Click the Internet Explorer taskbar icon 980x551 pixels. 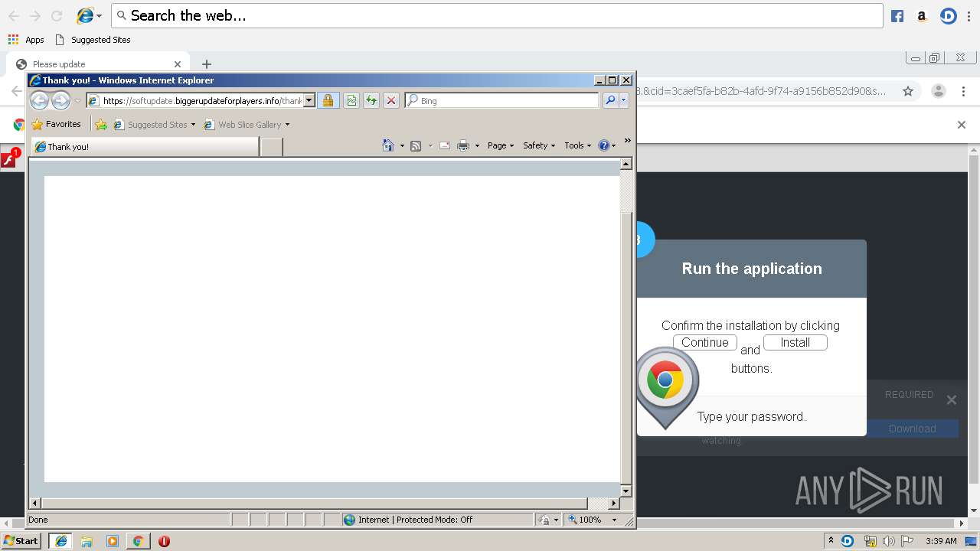[61, 541]
